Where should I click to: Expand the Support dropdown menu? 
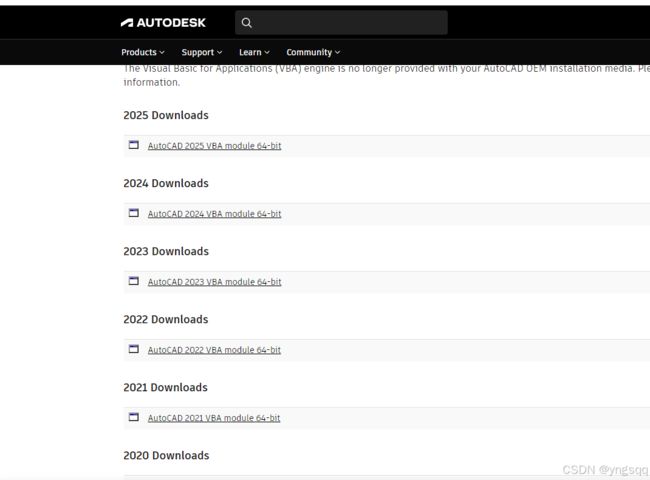coord(201,52)
